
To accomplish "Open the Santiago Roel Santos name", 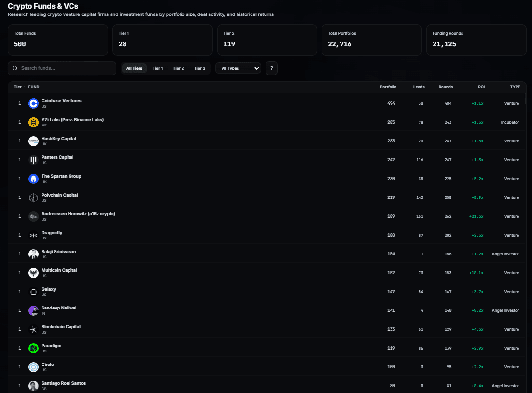I will point(63,383).
